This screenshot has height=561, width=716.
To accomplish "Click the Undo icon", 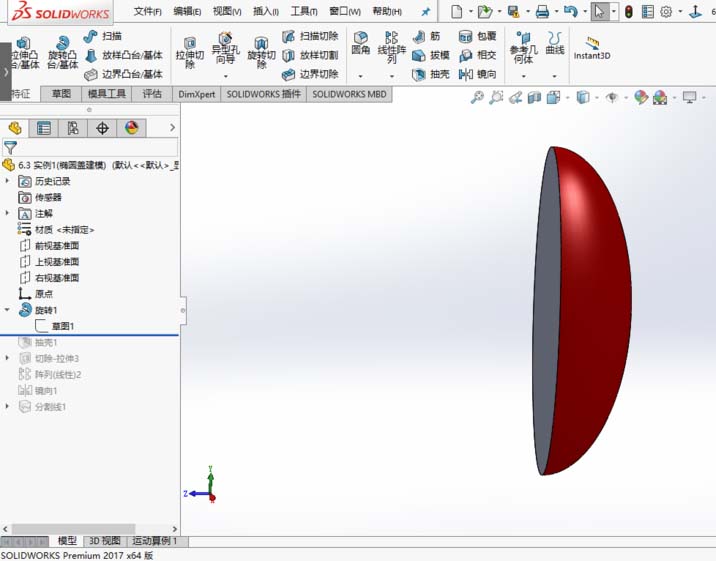I will coord(570,11).
